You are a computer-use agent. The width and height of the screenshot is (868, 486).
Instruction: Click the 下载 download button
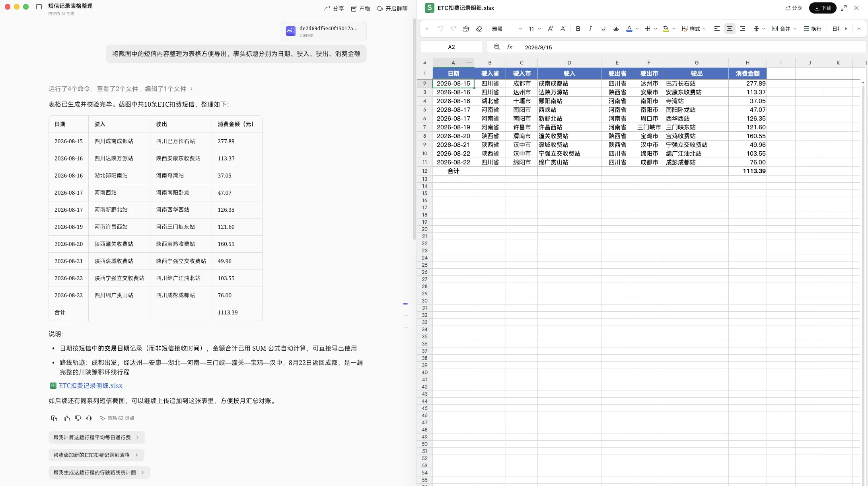click(823, 8)
